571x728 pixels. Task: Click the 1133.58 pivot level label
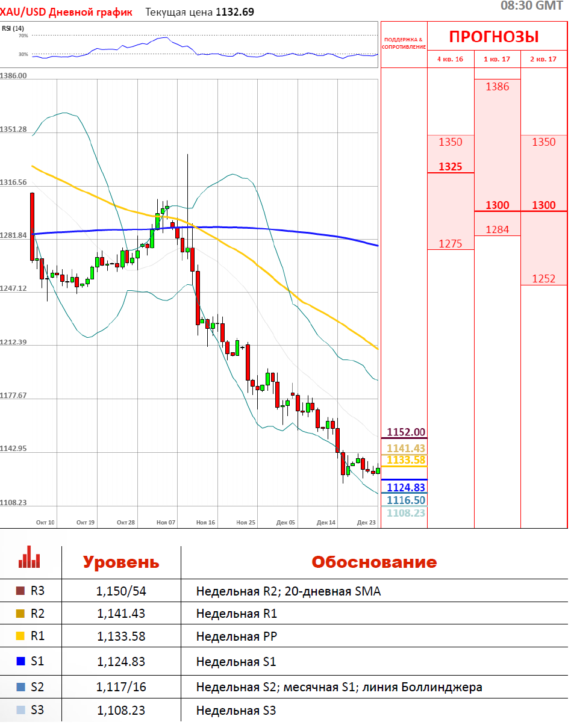(x=405, y=460)
